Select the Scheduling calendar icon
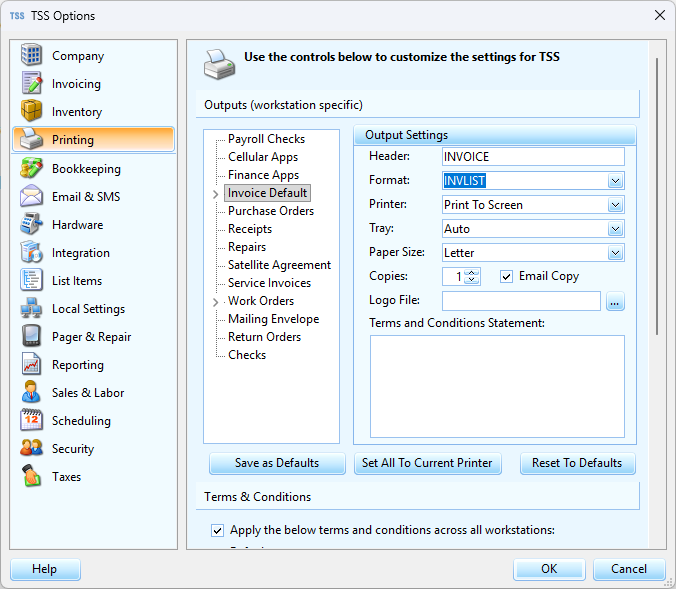 point(32,421)
